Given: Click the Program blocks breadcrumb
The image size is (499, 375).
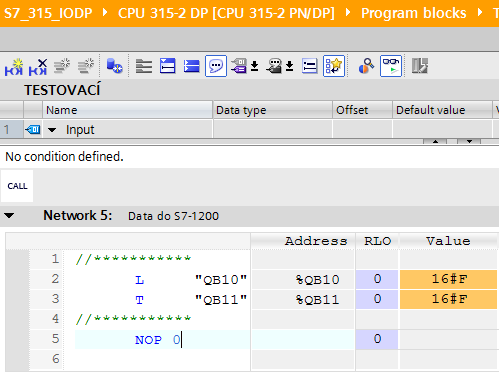Looking at the screenshot, I should click(x=414, y=13).
